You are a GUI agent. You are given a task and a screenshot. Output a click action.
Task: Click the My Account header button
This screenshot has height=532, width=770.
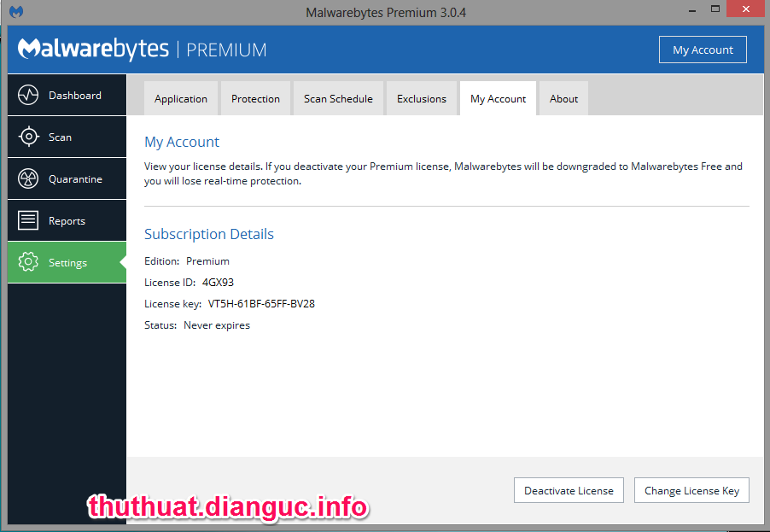point(703,50)
